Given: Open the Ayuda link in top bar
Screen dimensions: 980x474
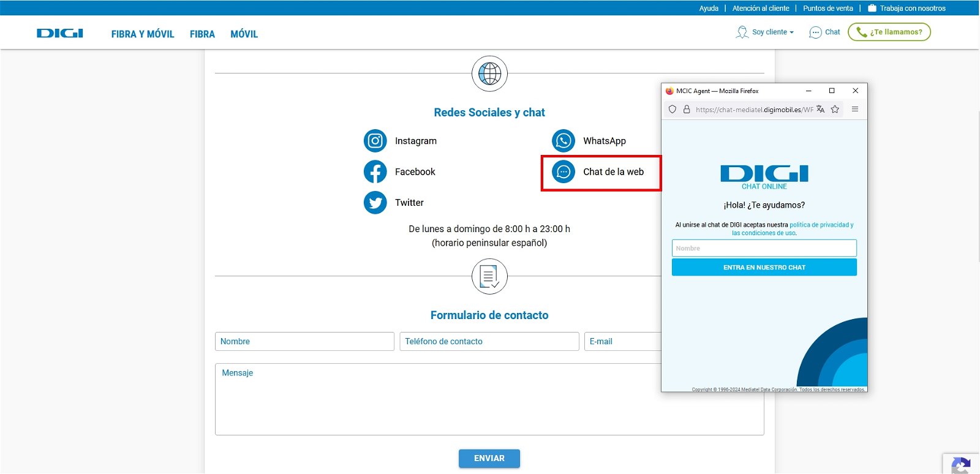Looking at the screenshot, I should (x=709, y=8).
